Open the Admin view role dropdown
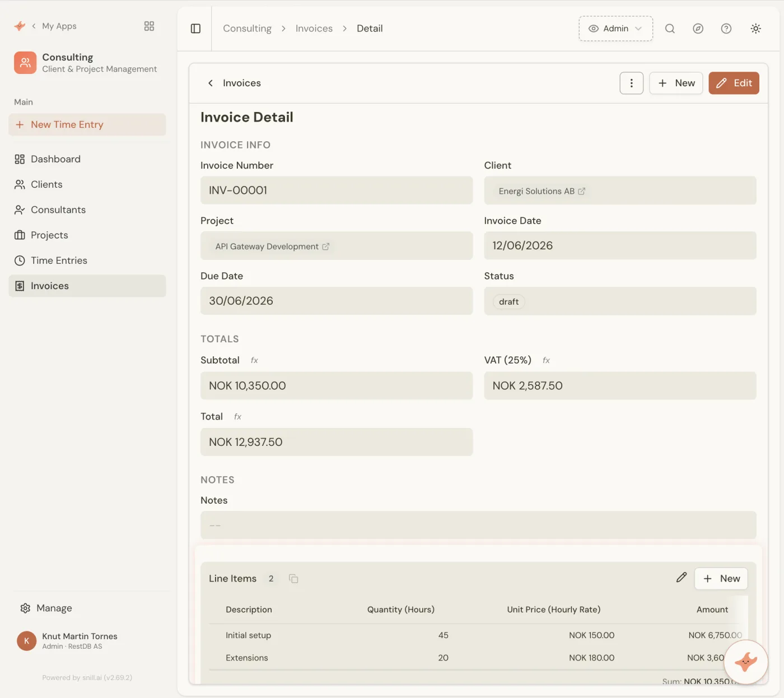The height and width of the screenshot is (698, 784). point(615,29)
